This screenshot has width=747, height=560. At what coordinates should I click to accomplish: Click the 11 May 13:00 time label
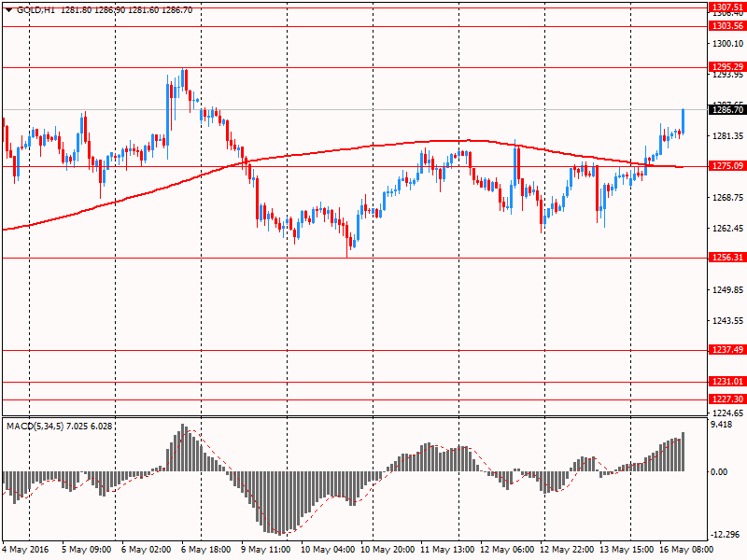[447, 550]
